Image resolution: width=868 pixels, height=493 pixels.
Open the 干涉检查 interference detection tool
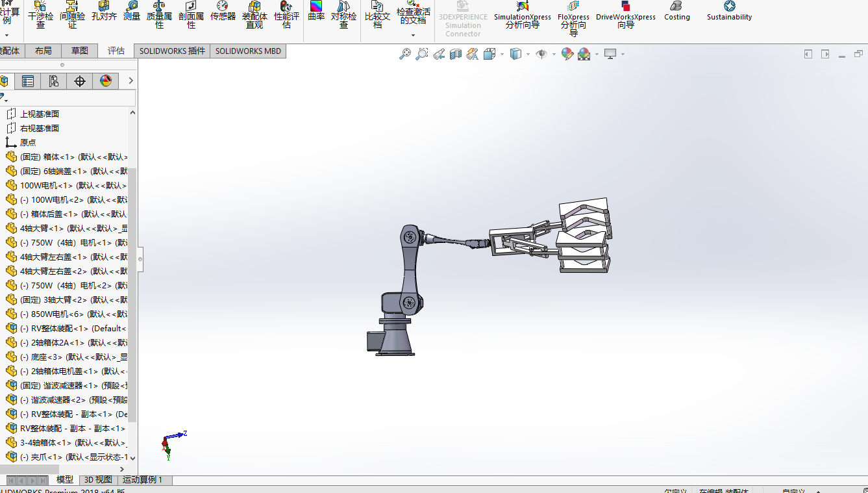pyautogui.click(x=40, y=16)
